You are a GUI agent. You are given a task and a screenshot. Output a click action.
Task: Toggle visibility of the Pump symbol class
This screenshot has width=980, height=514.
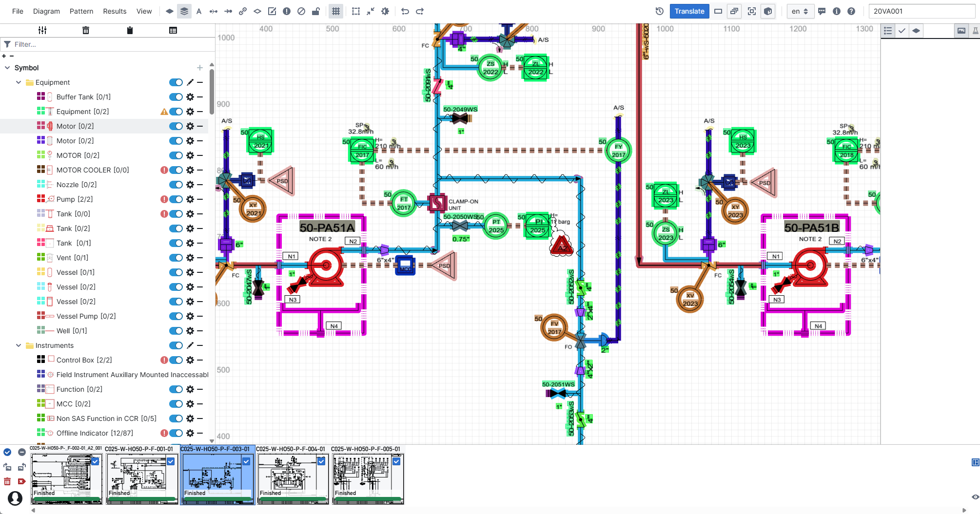(x=176, y=199)
